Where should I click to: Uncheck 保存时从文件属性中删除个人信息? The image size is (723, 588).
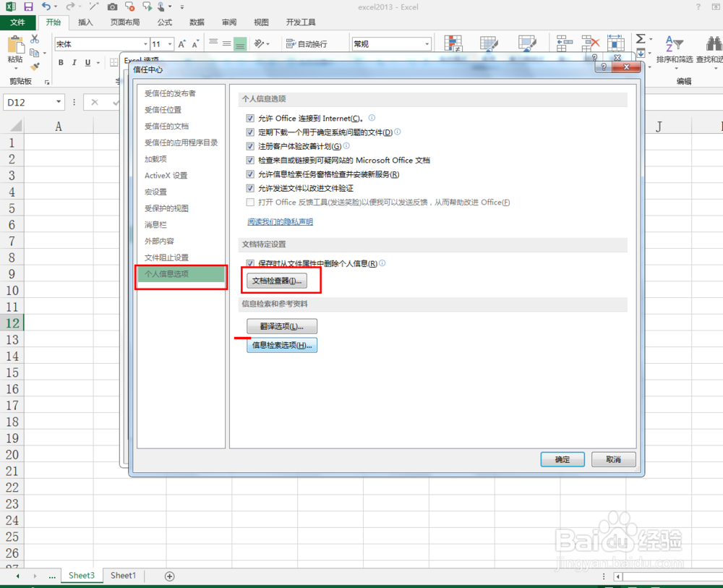(x=250, y=263)
